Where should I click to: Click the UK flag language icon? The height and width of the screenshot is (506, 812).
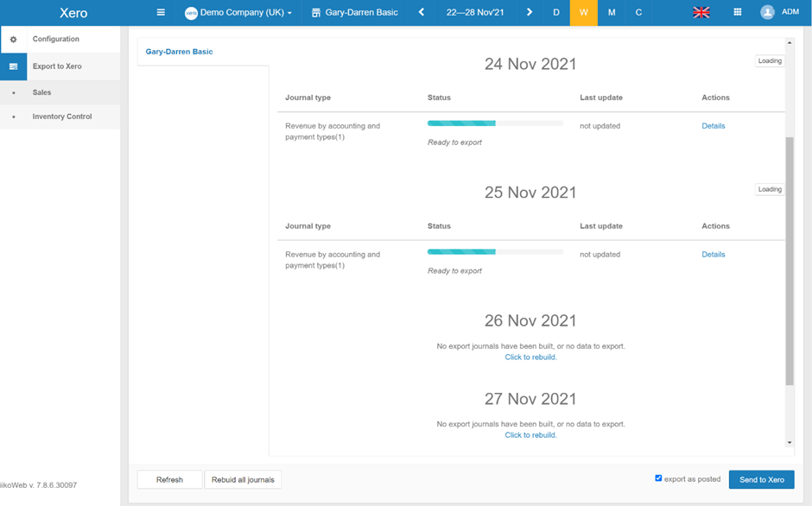click(x=701, y=13)
